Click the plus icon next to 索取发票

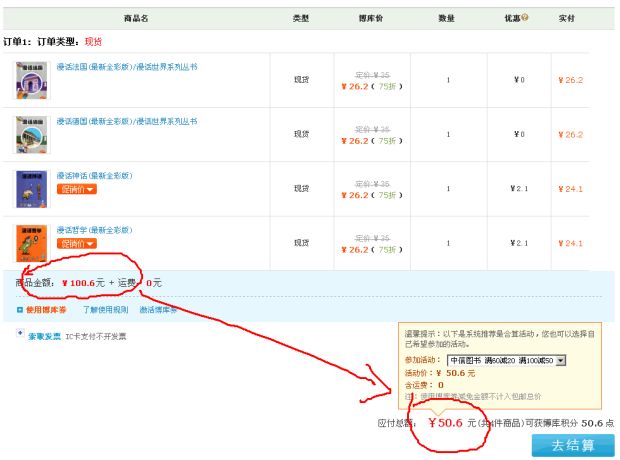click(20, 333)
